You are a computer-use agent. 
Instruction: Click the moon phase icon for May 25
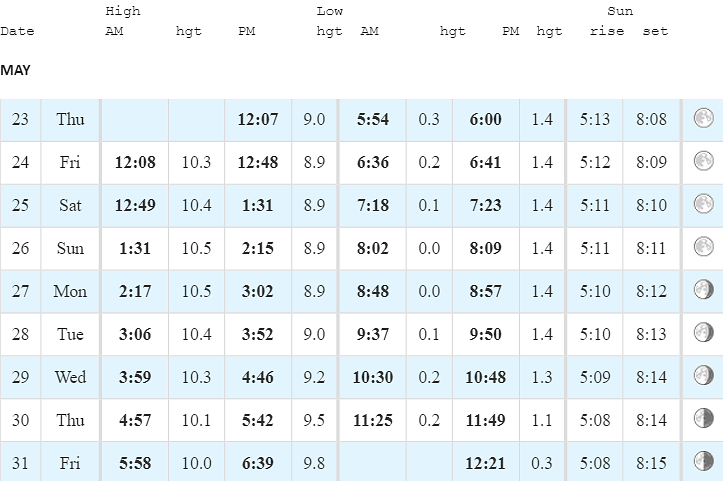click(x=704, y=204)
